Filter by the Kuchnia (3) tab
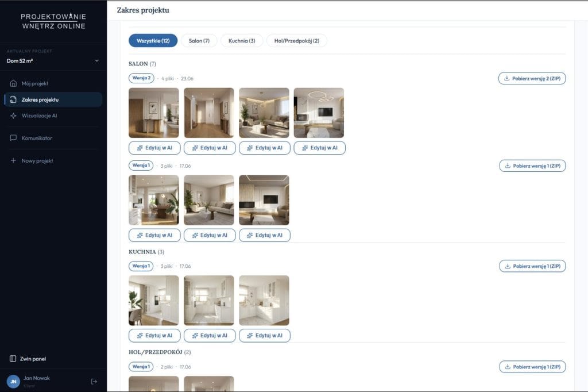588x392 pixels. [242, 41]
